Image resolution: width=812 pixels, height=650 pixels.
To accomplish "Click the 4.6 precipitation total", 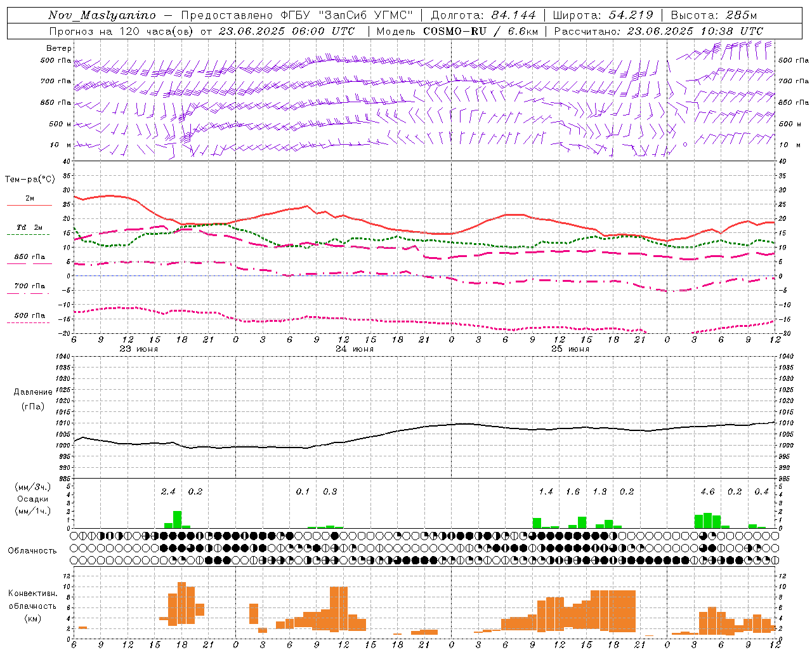I will [707, 491].
